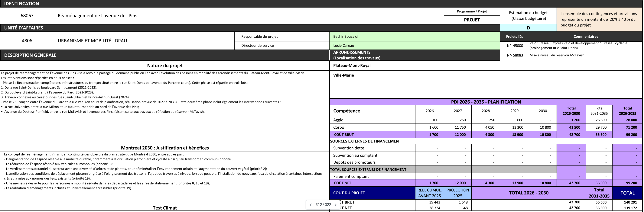Go to the next page arrow

(336, 205)
